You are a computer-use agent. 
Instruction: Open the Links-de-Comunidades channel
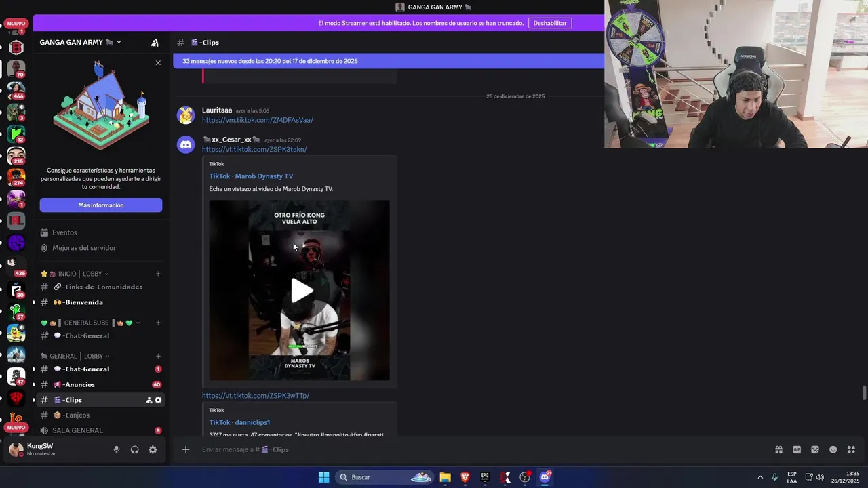(100, 287)
